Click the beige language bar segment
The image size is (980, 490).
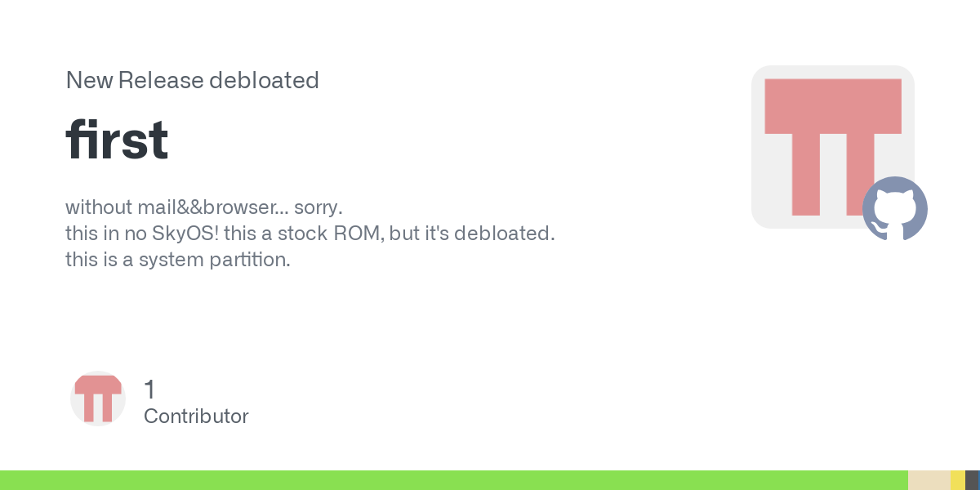click(929, 480)
